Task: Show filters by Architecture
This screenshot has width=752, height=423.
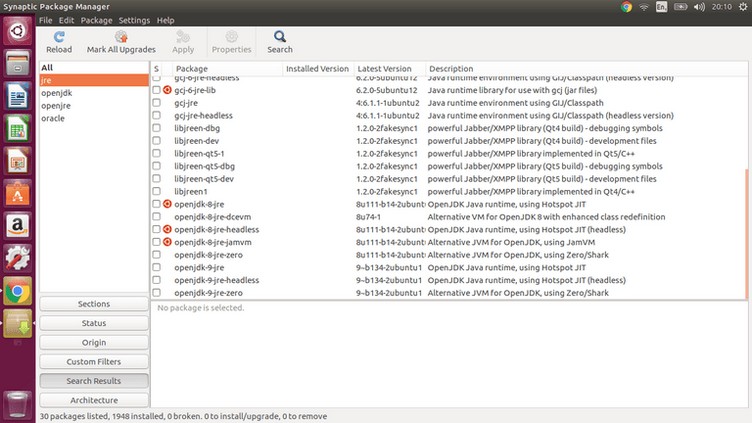Action: tap(94, 400)
